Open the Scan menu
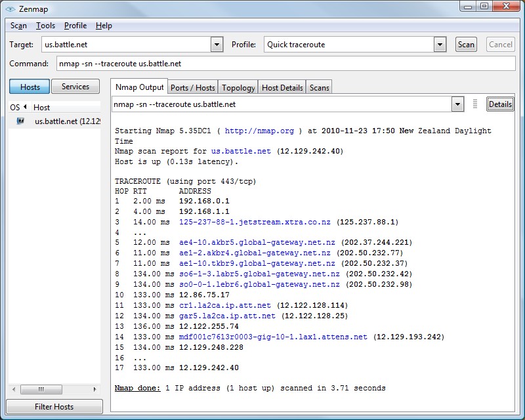The image size is (525, 420). click(18, 26)
